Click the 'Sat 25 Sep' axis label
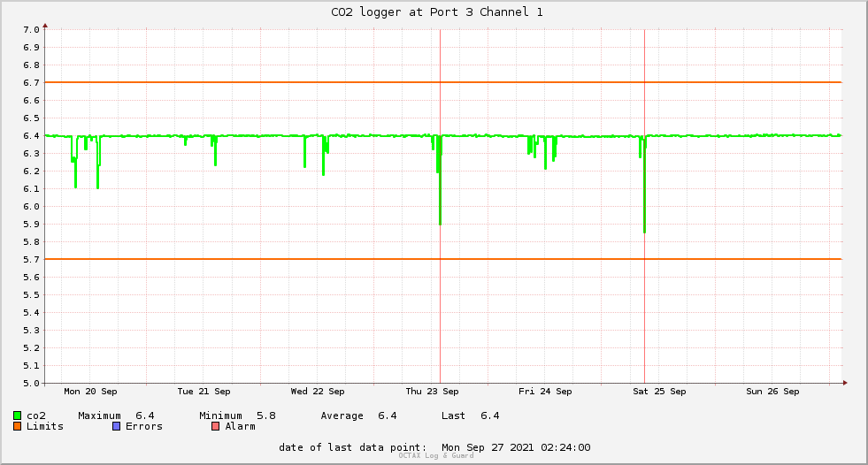Viewport: 868px width, 465px height. coord(659,392)
